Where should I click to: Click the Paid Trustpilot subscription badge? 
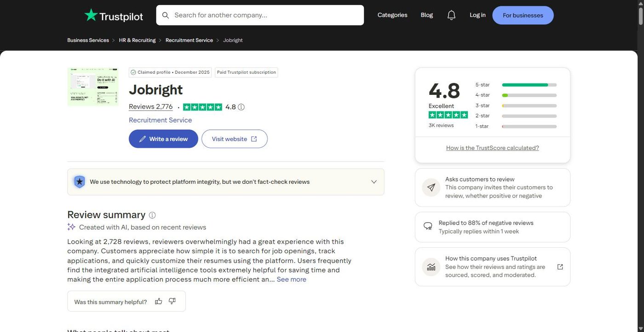247,72
